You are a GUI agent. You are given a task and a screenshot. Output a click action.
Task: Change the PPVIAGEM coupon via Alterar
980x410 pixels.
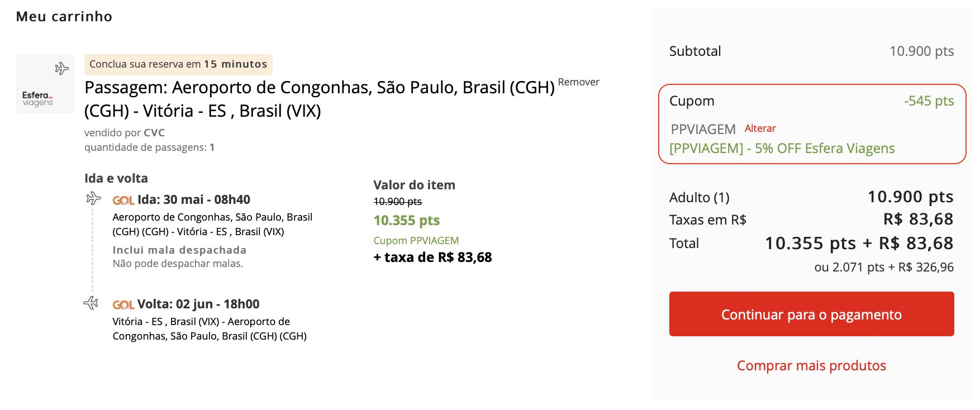[760, 128]
